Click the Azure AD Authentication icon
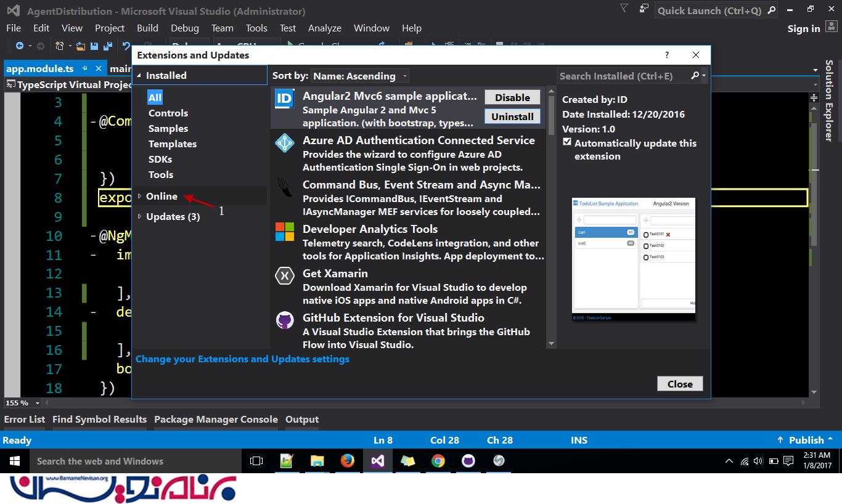 click(x=285, y=143)
